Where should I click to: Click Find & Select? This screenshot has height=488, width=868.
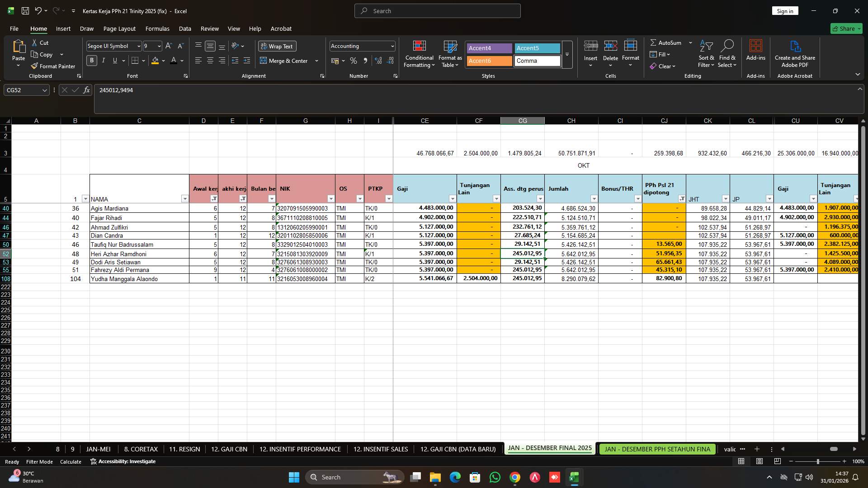pos(727,53)
